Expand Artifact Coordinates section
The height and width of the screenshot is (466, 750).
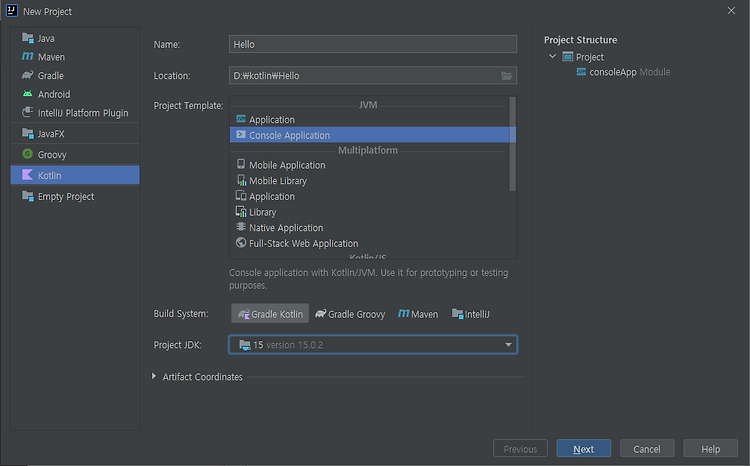click(x=154, y=377)
